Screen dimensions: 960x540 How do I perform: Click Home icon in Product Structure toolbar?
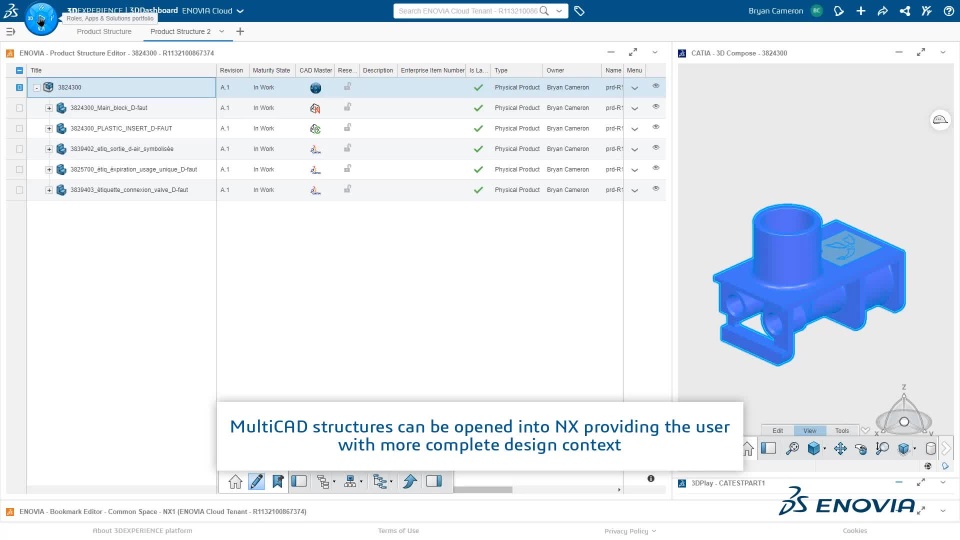click(x=235, y=482)
